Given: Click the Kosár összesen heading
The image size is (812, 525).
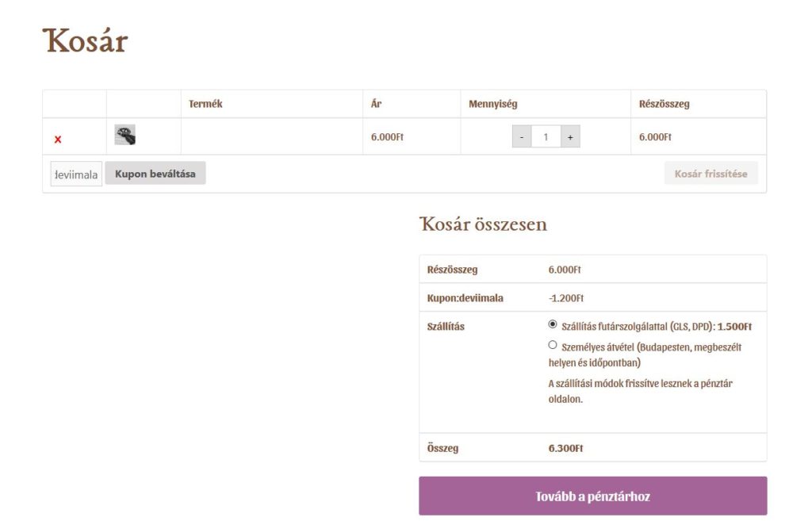Looking at the screenshot, I should click(483, 224).
